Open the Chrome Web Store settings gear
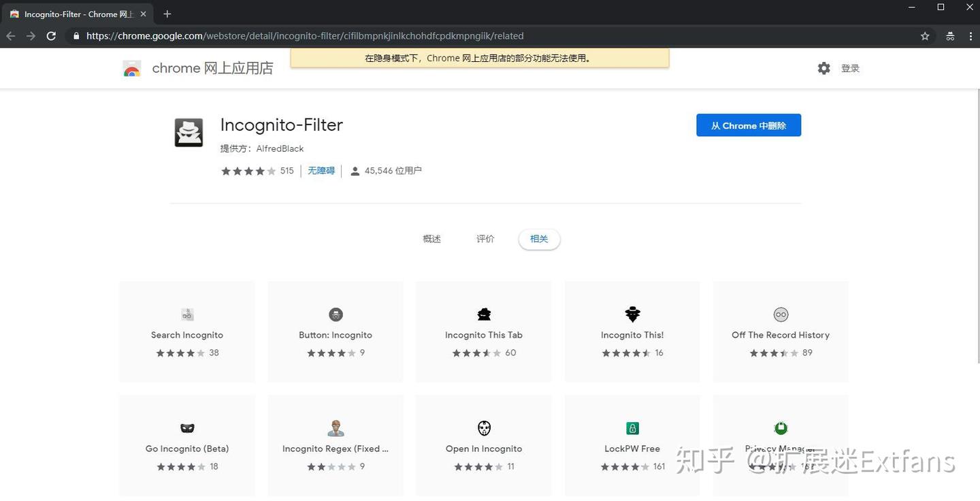980x501 pixels. tap(823, 68)
